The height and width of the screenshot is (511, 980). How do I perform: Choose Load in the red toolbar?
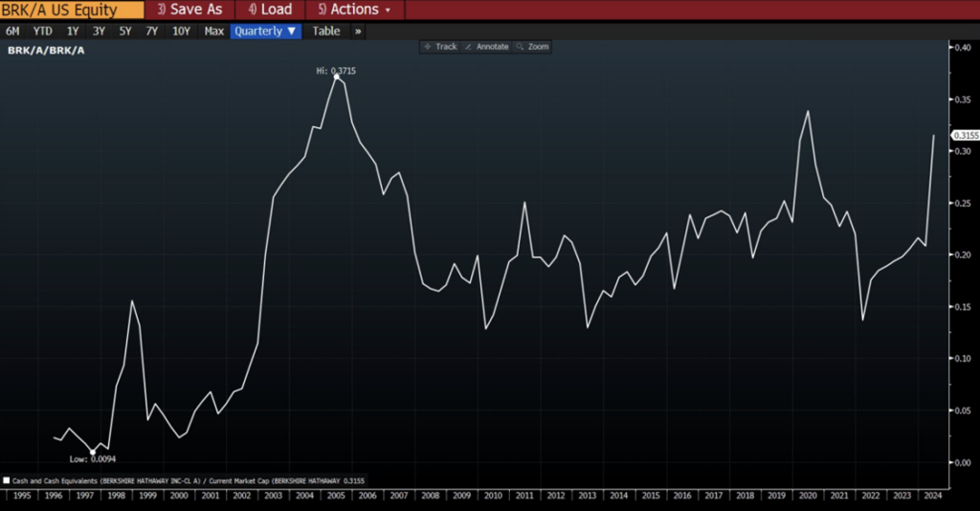pyautogui.click(x=270, y=10)
